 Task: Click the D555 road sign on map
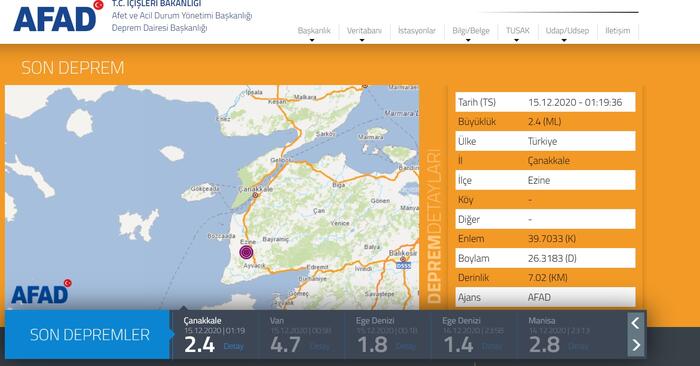[x=403, y=266]
